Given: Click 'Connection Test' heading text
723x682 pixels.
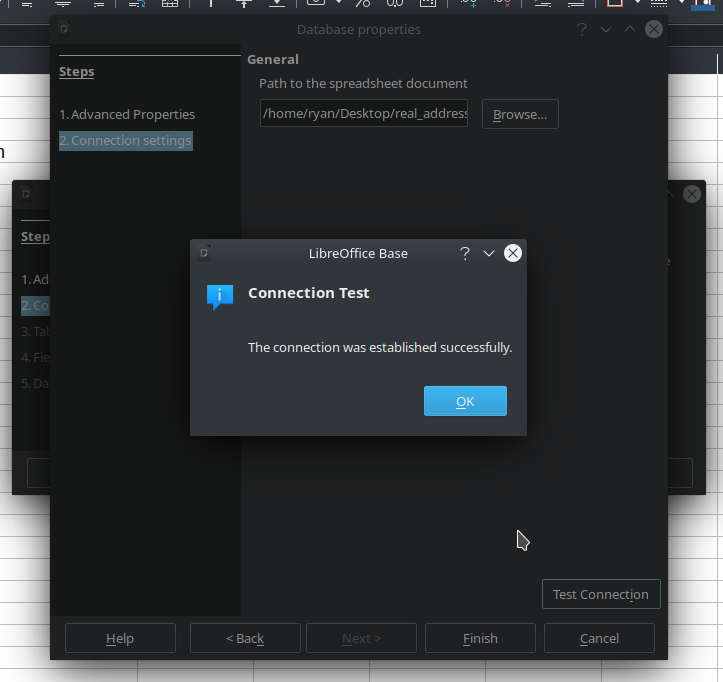Looking at the screenshot, I should pyautogui.click(x=308, y=293).
